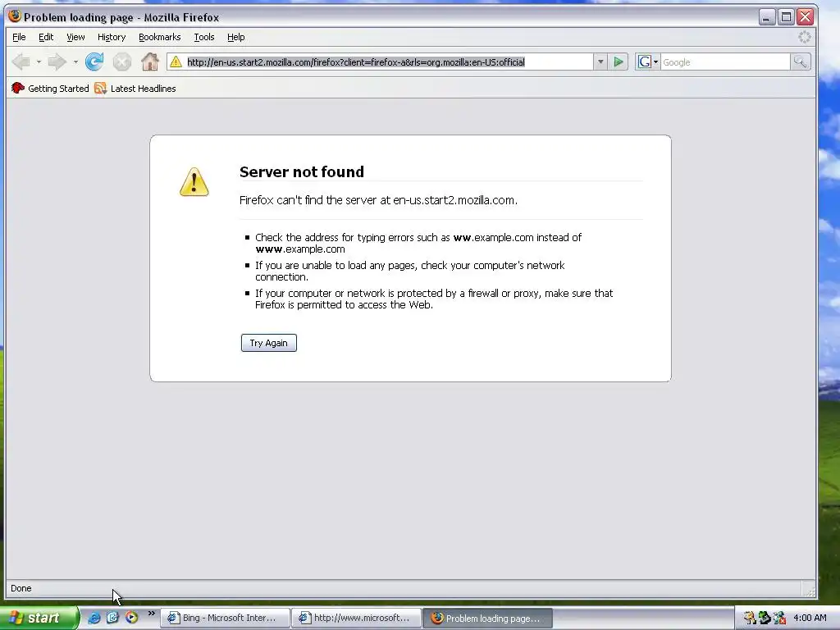Open the Latest Headlines bookmark
This screenshot has height=630, width=840.
135,89
